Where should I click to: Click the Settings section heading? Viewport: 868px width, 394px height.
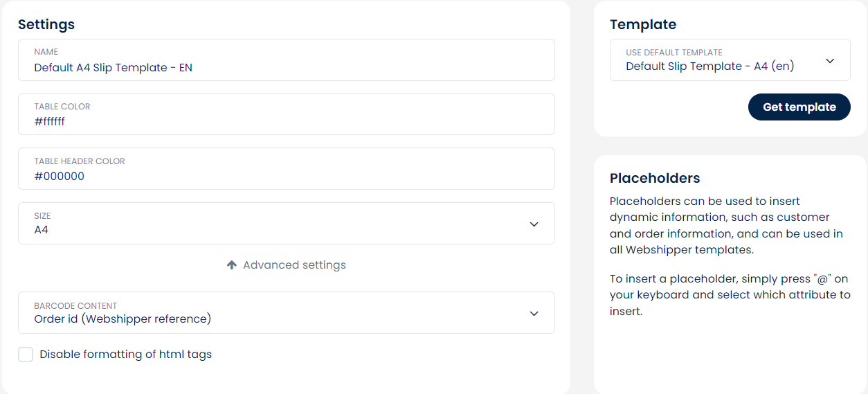pos(46,24)
